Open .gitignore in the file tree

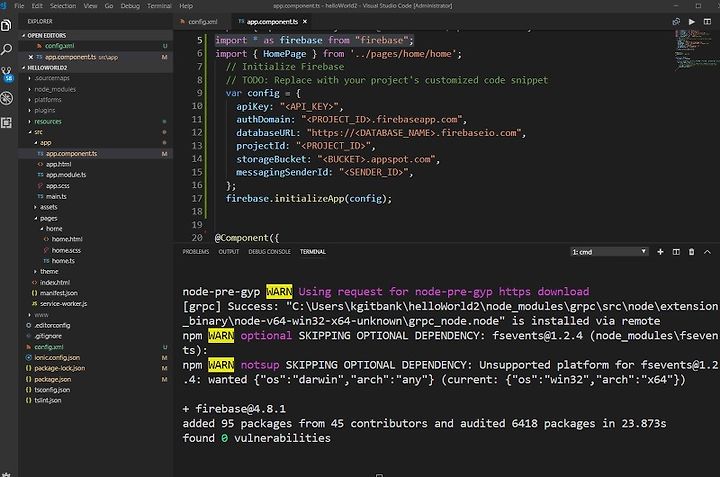click(96, 336)
